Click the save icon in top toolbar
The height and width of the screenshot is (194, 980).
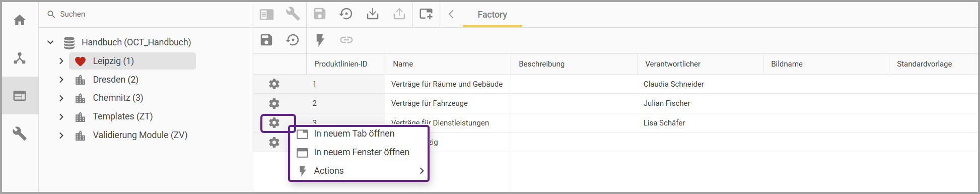tap(320, 14)
